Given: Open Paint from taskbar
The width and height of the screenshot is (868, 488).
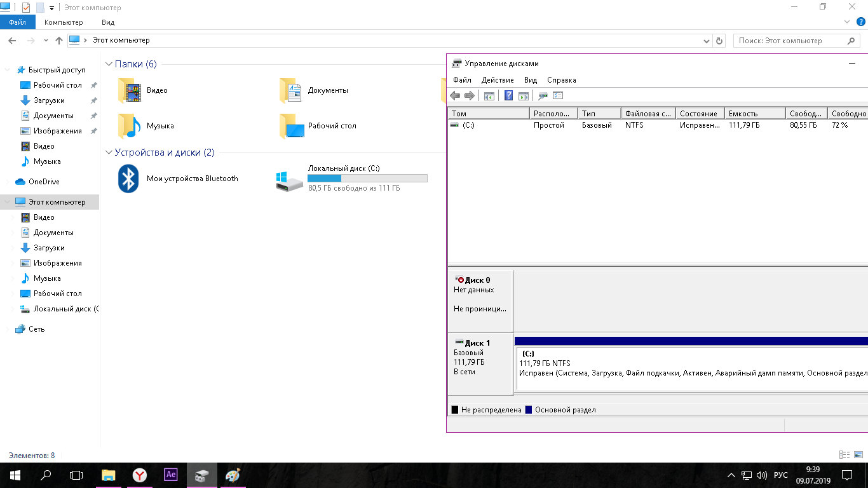Looking at the screenshot, I should point(233,475).
